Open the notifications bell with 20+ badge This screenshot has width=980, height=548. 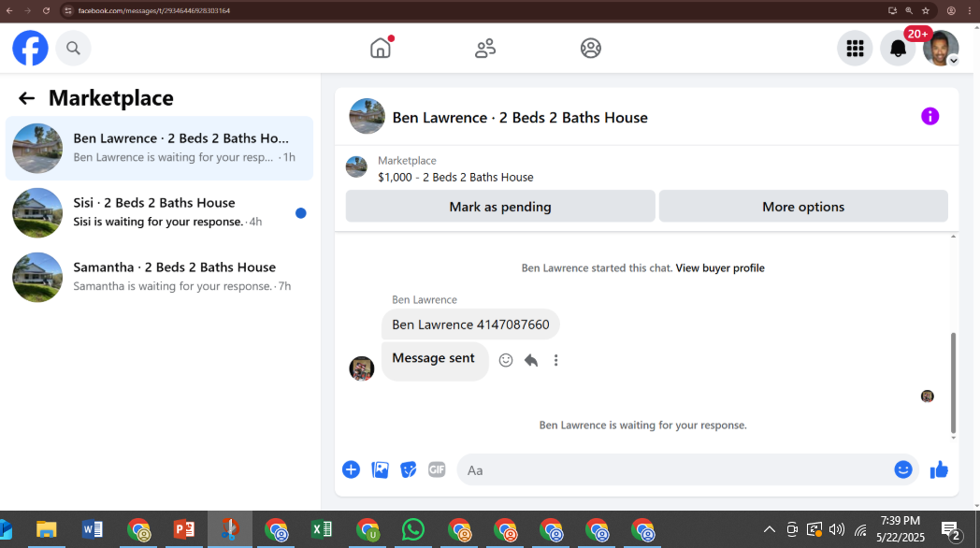(x=898, y=48)
